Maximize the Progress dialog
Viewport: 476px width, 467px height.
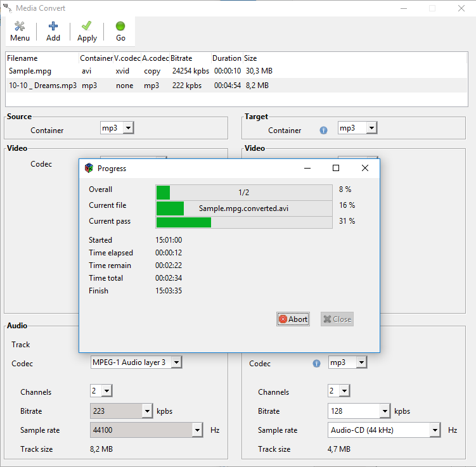click(x=336, y=168)
